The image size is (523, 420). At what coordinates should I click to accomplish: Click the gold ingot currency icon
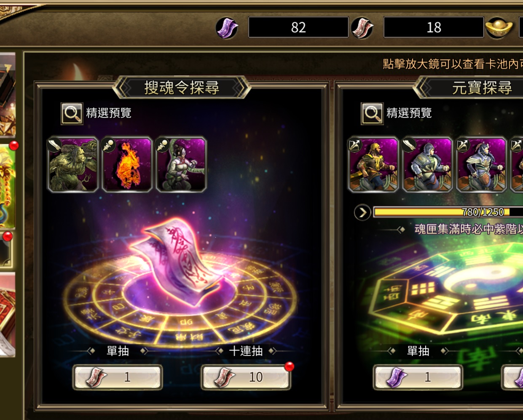499,28
